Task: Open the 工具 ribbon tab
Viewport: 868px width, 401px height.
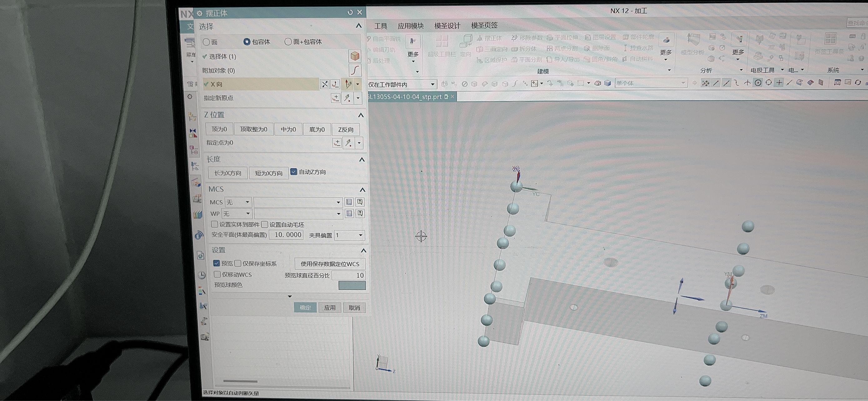Action: [381, 26]
